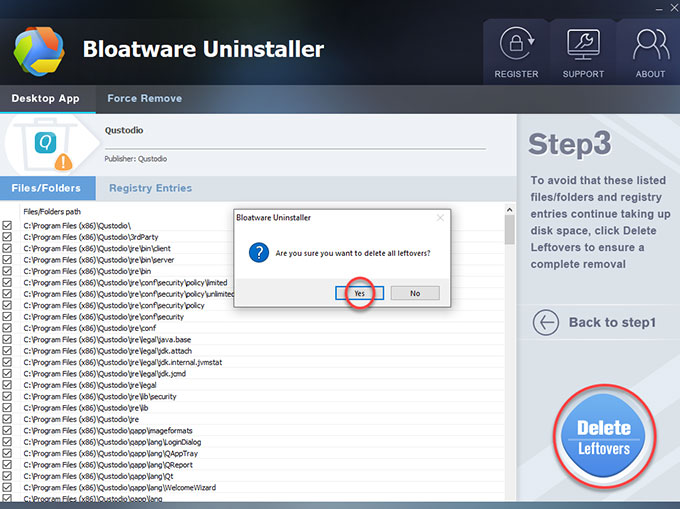Click the Delete Leftovers button
The image size is (680, 509).
coord(604,437)
